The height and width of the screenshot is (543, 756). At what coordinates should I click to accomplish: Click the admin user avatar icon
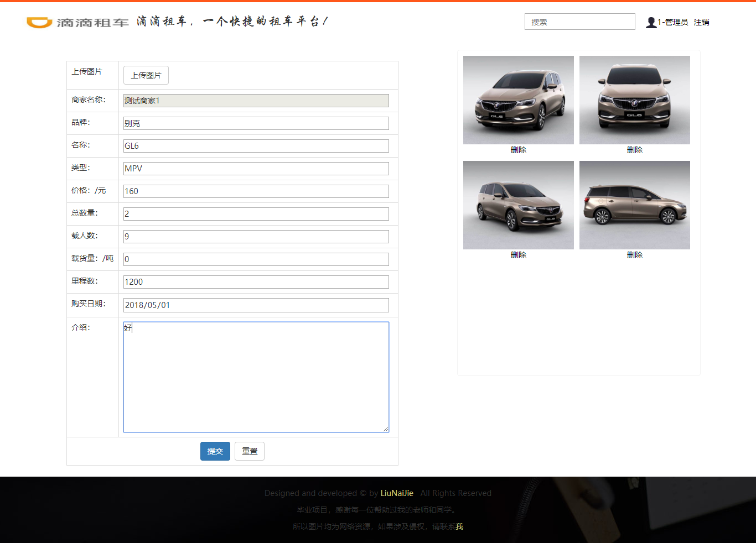pyautogui.click(x=651, y=22)
